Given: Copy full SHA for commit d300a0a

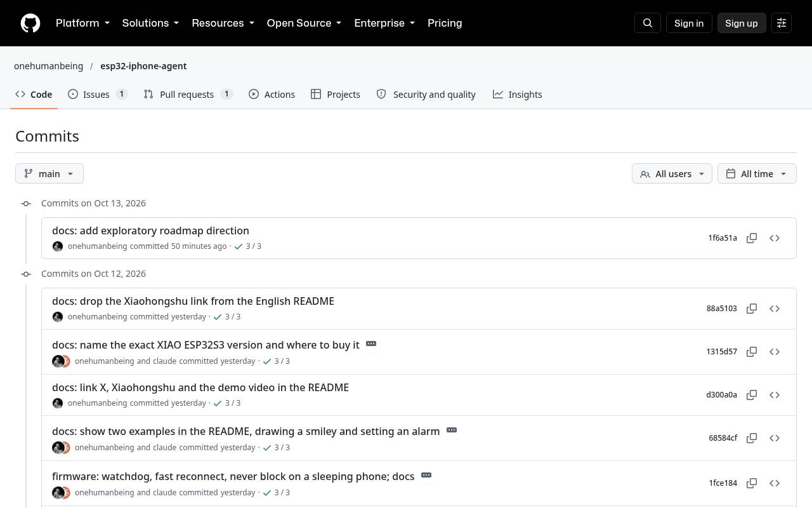Looking at the screenshot, I should (x=752, y=395).
